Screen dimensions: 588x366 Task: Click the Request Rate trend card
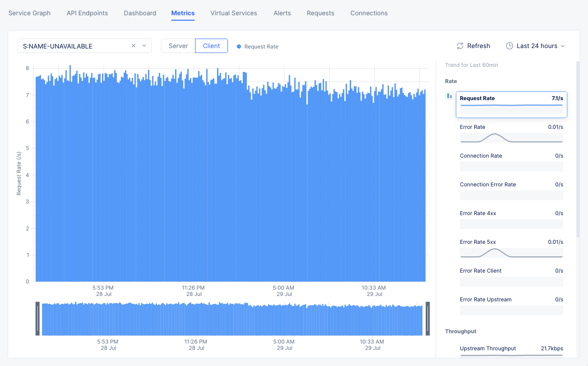[x=511, y=105]
